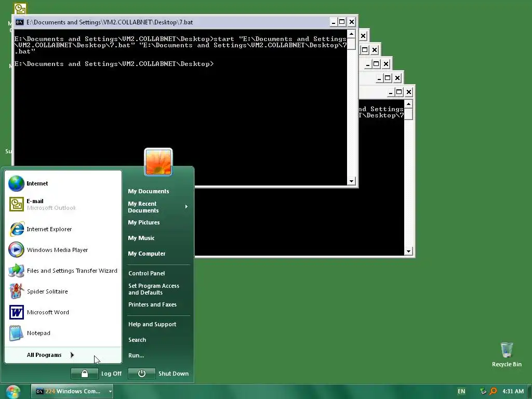Launch E-mail Microsoft Outlook icon
The width and height of the screenshot is (532, 399).
16,204
